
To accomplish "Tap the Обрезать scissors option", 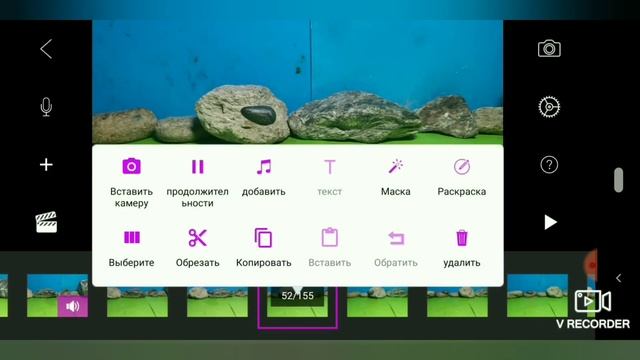I will (198, 248).
